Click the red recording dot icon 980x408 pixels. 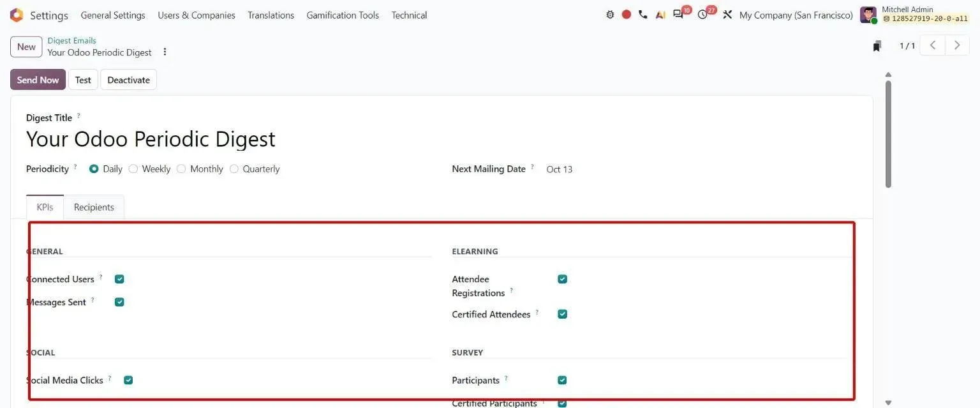pyautogui.click(x=627, y=15)
